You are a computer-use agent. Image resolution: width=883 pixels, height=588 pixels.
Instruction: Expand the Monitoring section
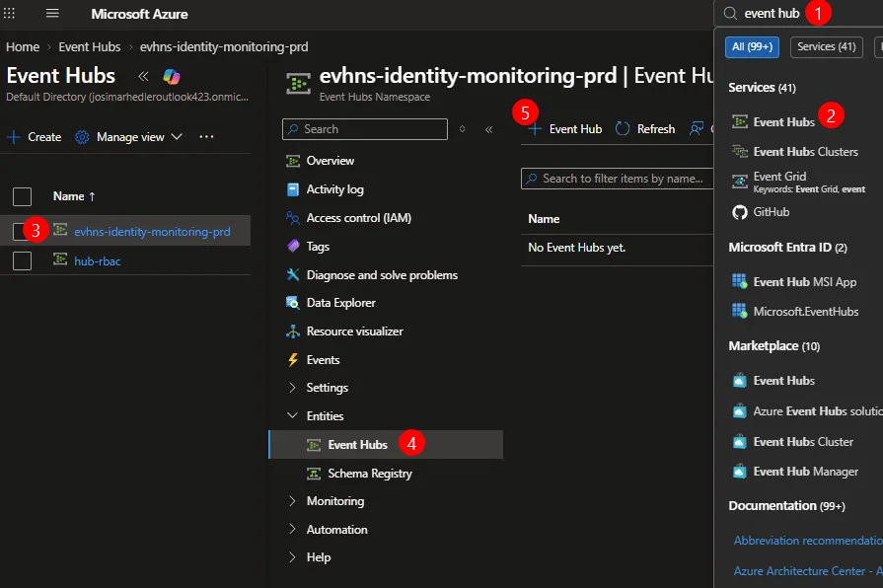pos(292,501)
